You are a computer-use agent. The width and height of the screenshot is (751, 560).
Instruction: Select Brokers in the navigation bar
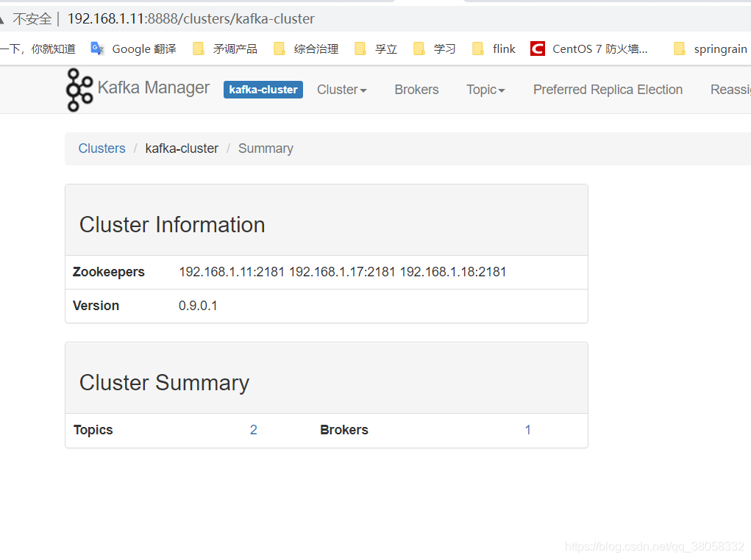click(x=416, y=90)
